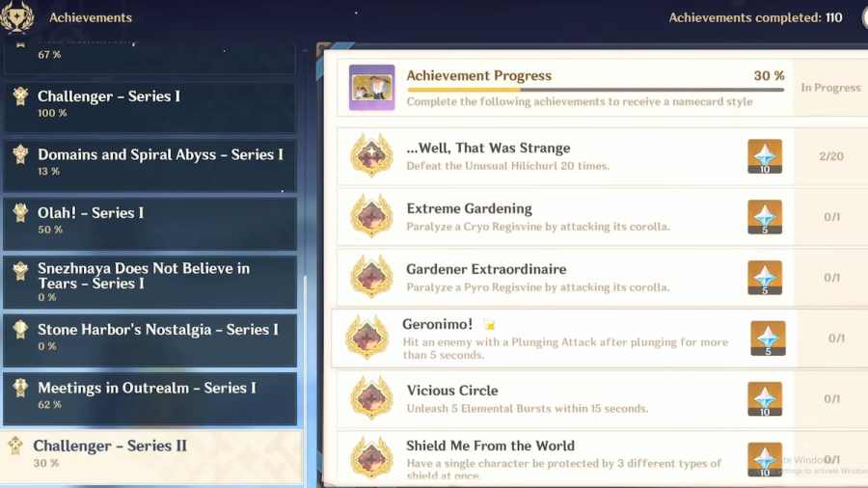Image resolution: width=868 pixels, height=488 pixels.
Task: Click the Primogem reward icon for Shield Me From the World
Action: [x=765, y=459]
